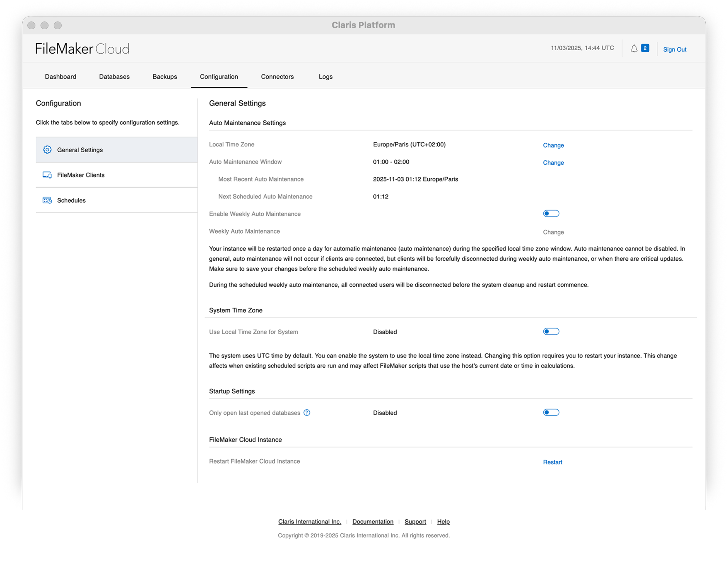Enable Use Local Time Zone for System
Image resolution: width=728 pixels, height=588 pixels.
click(x=551, y=332)
